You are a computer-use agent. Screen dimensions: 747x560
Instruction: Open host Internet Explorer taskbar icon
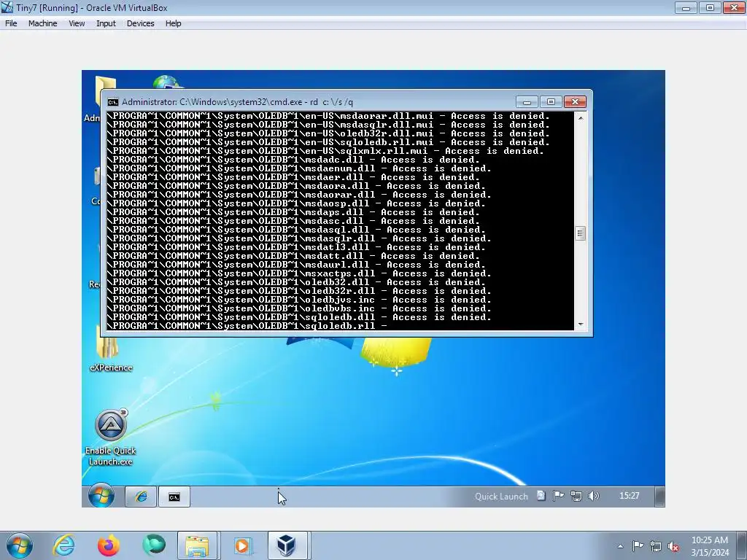(64, 545)
